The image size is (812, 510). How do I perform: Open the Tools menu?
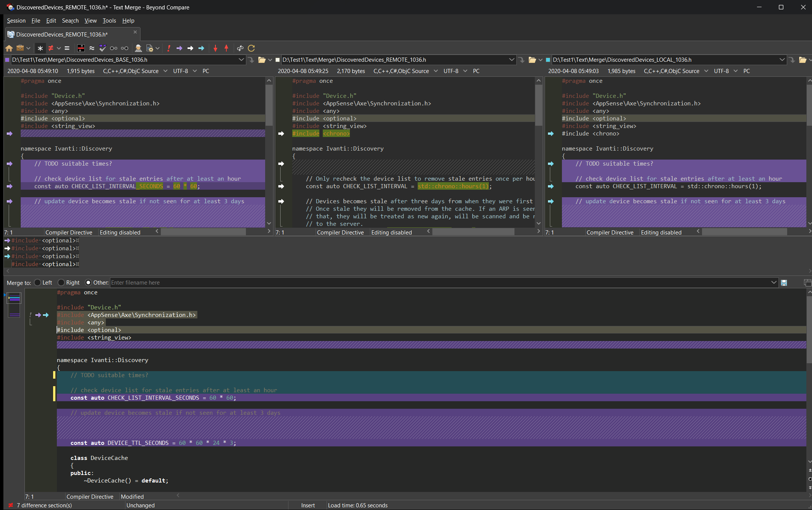click(x=109, y=21)
